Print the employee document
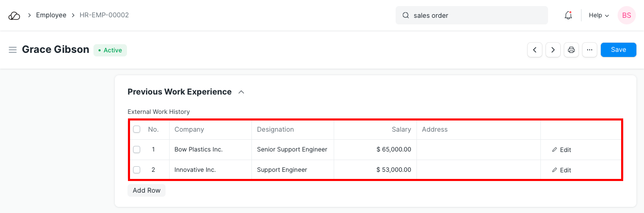Viewport: 644px width, 213px height. point(571,50)
